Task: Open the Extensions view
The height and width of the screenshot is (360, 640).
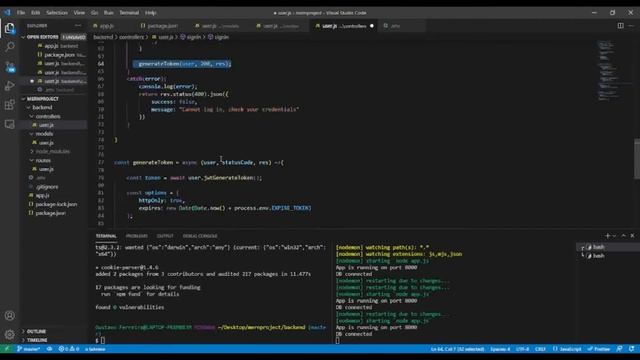Action: coord(9,105)
